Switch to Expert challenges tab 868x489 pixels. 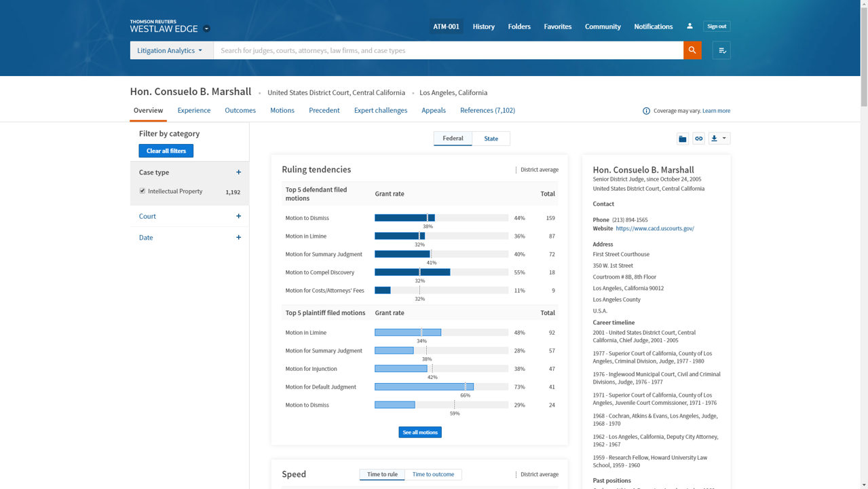[x=380, y=110]
